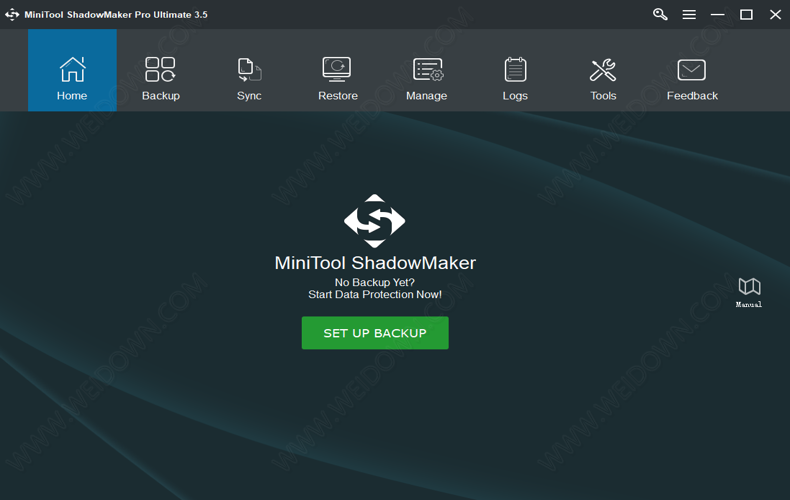Switch to the Backup tab
Screen dimensions: 790x500
pos(161,70)
